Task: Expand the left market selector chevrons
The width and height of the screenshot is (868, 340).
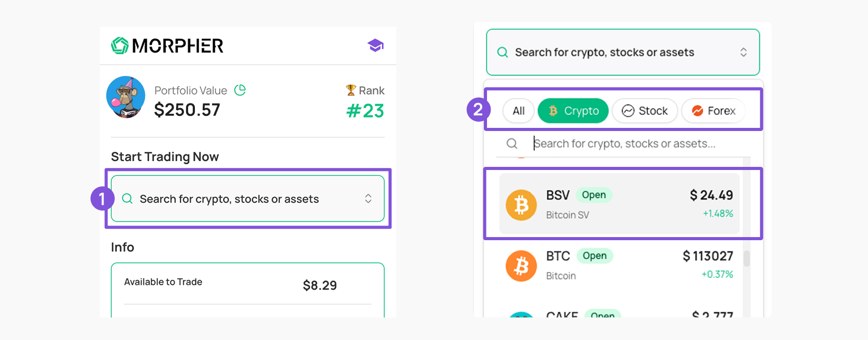Action: pos(368,199)
